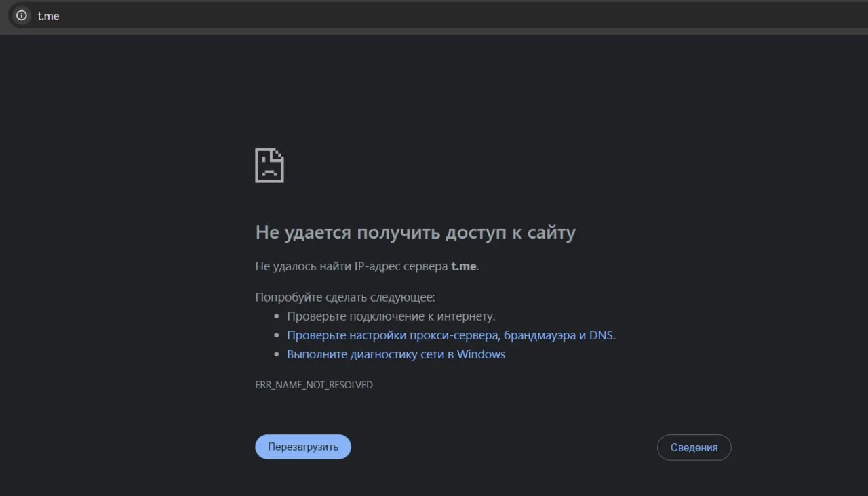Image resolution: width=868 pixels, height=496 pixels.
Task: Open the Windows network diagnostics link
Action: (396, 354)
